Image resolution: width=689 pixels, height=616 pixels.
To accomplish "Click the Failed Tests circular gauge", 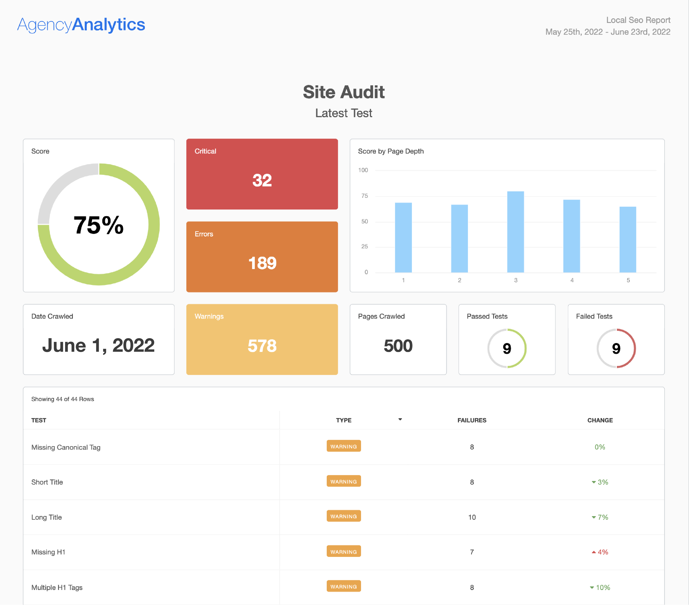I will pos(616,348).
